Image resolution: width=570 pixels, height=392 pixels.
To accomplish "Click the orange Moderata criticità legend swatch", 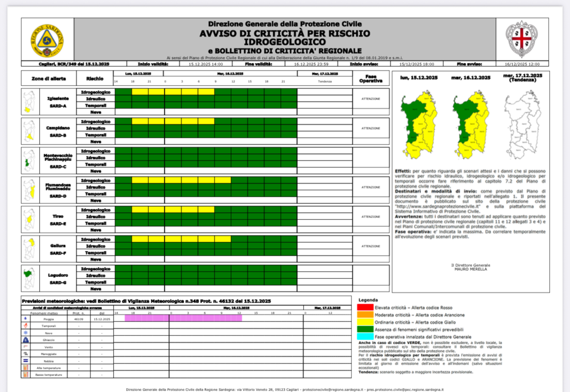I will [365, 315].
